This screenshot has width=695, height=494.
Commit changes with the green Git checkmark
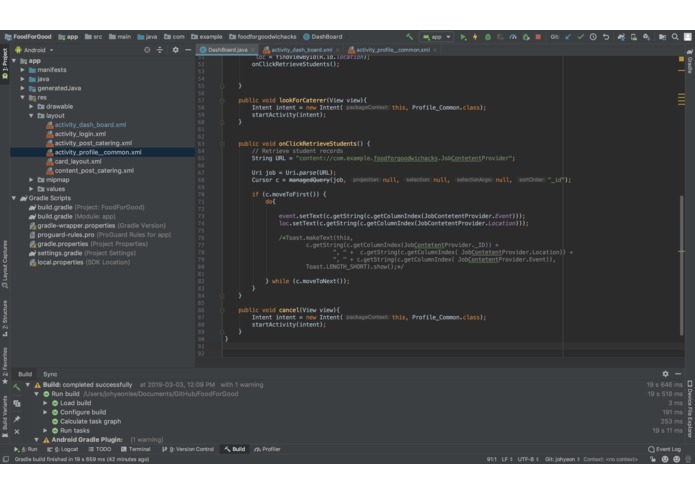580,37
